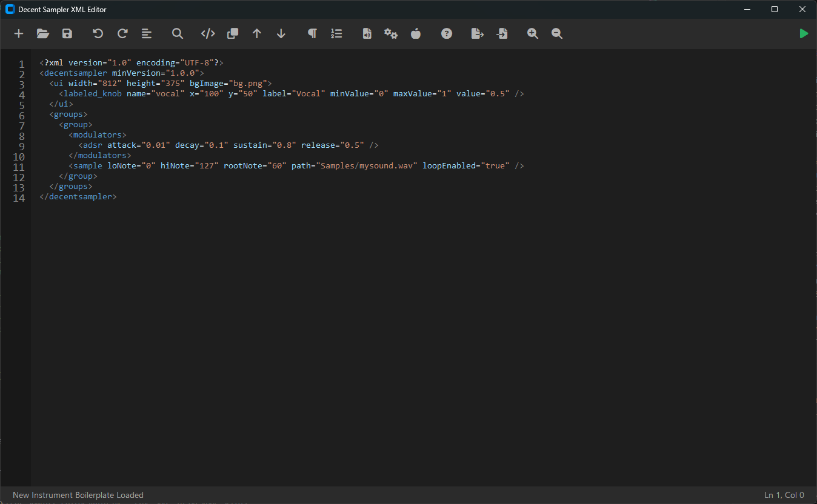Move line up with the up arrow

click(x=257, y=34)
